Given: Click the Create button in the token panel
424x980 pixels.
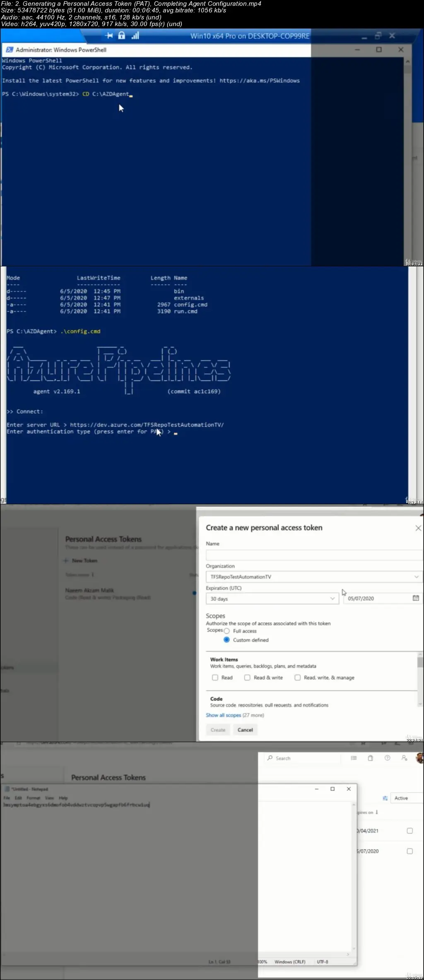Looking at the screenshot, I should (x=218, y=730).
